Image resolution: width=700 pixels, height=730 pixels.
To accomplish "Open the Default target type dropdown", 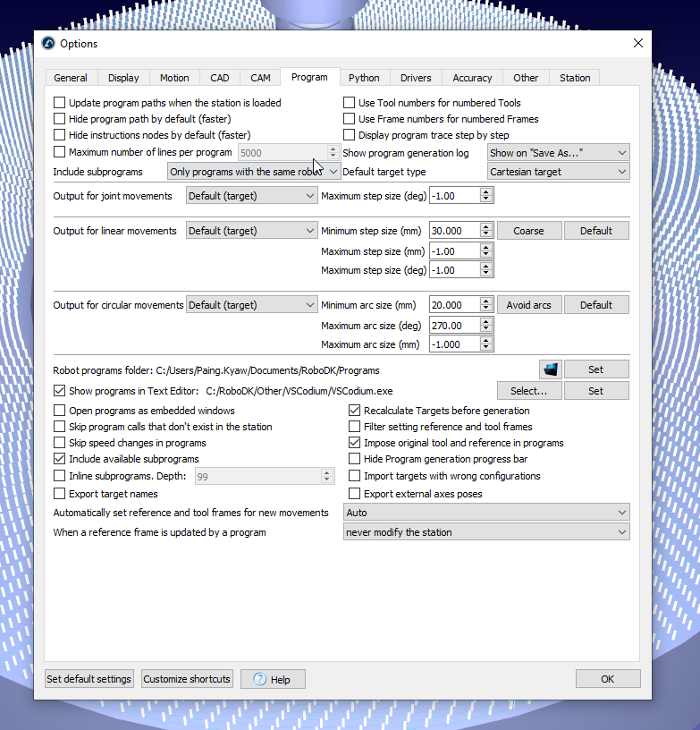I will click(x=558, y=172).
